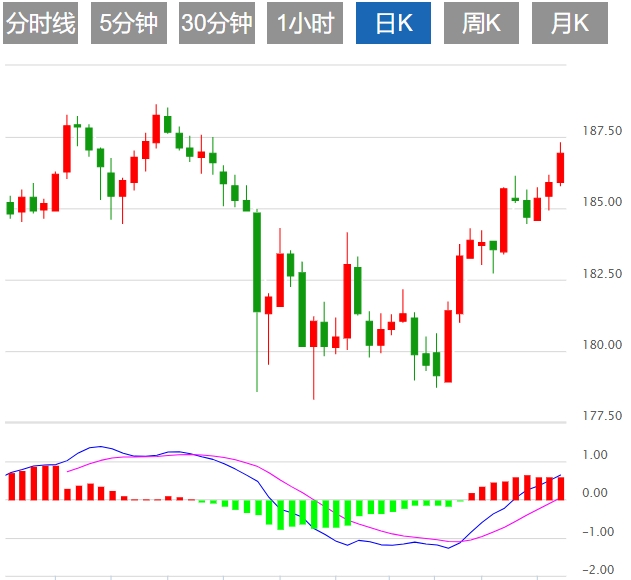Image resolution: width=631 pixels, height=580 pixels.
Task: Show the 1小时 chart tab
Action: (304, 23)
